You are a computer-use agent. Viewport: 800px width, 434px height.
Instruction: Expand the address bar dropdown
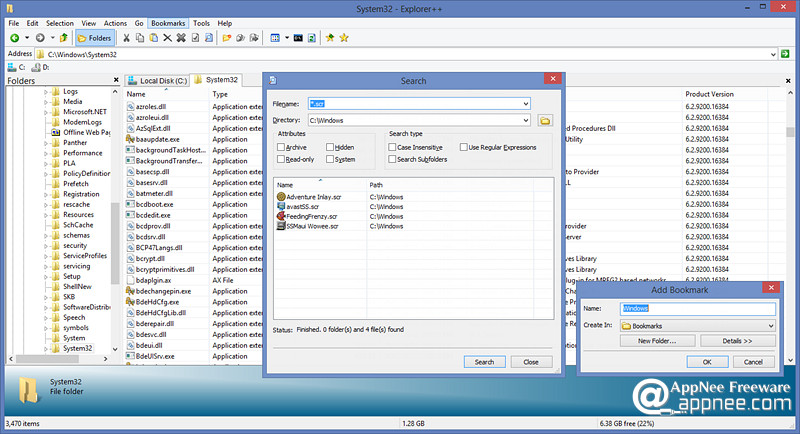[x=773, y=54]
